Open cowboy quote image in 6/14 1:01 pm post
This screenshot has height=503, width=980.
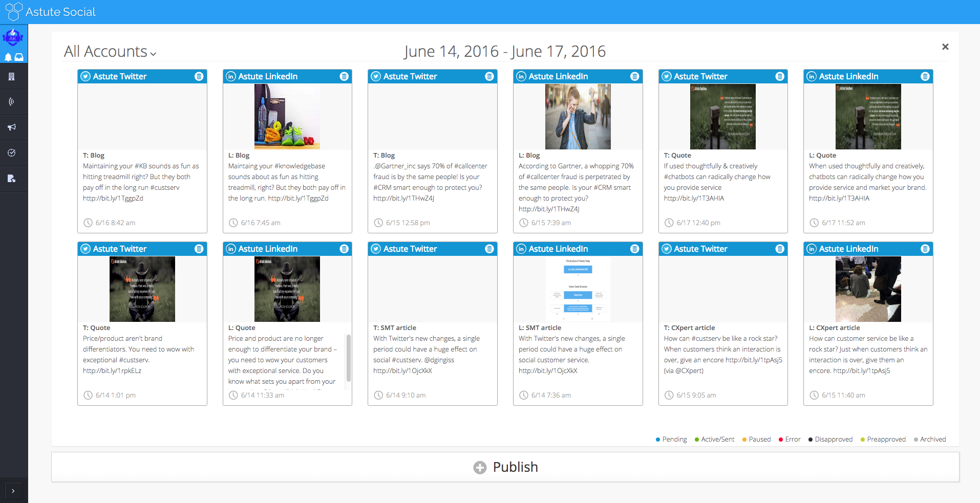(142, 289)
